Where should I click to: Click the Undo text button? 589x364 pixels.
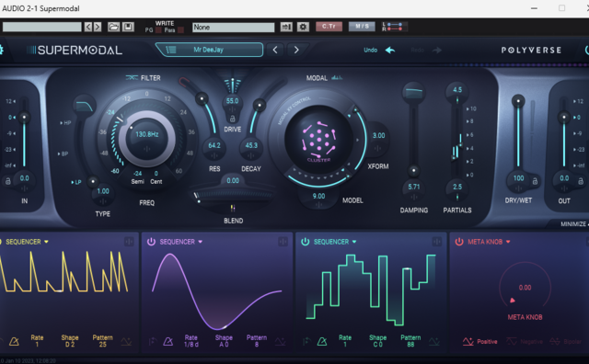tap(370, 50)
